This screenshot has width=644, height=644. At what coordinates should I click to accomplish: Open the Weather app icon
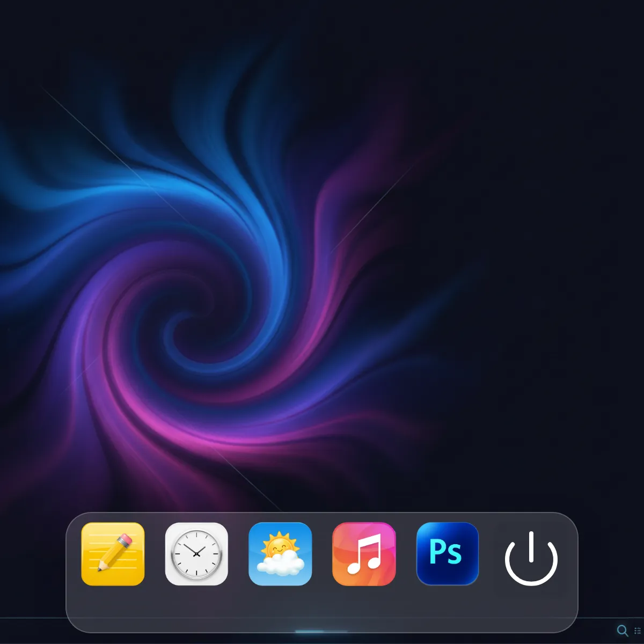[280, 554]
